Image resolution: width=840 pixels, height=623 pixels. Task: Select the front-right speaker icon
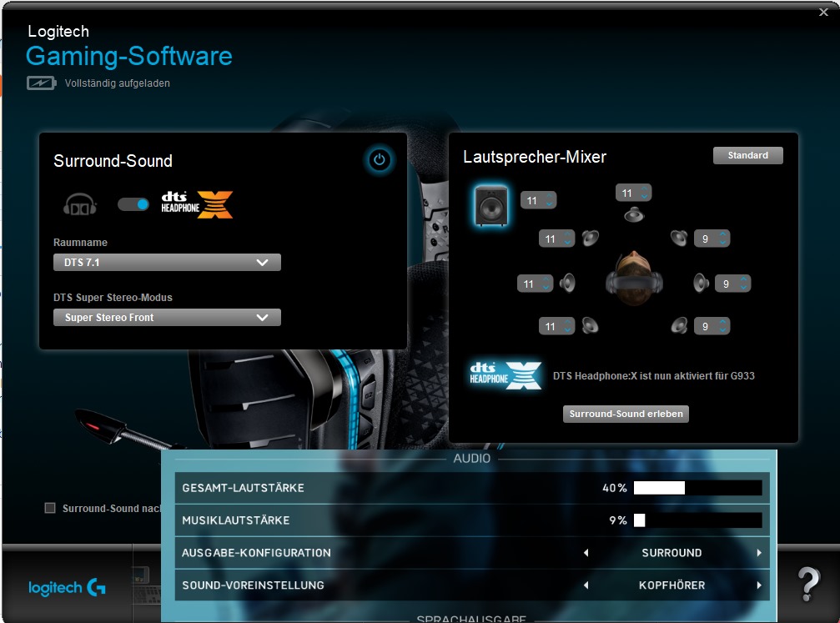click(679, 238)
